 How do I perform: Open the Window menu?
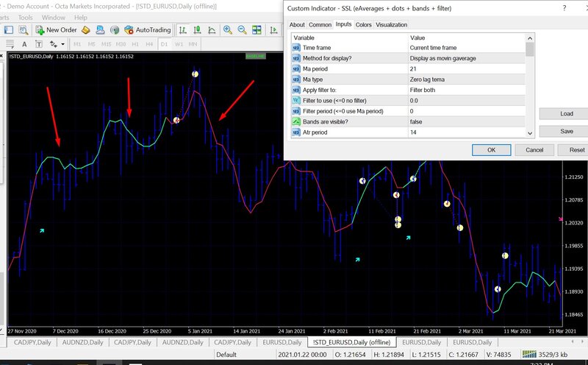(53, 17)
